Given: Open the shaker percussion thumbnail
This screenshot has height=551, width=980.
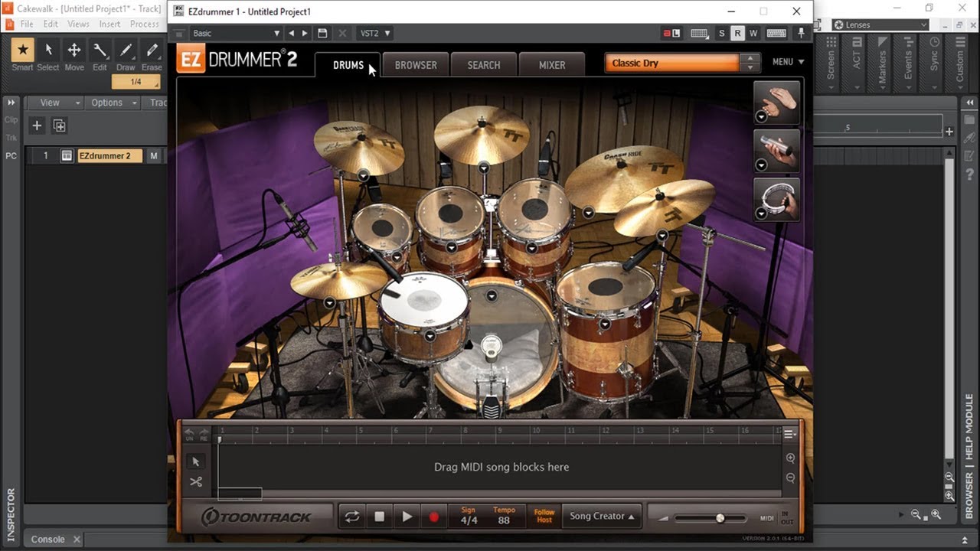Looking at the screenshot, I should point(777,151).
